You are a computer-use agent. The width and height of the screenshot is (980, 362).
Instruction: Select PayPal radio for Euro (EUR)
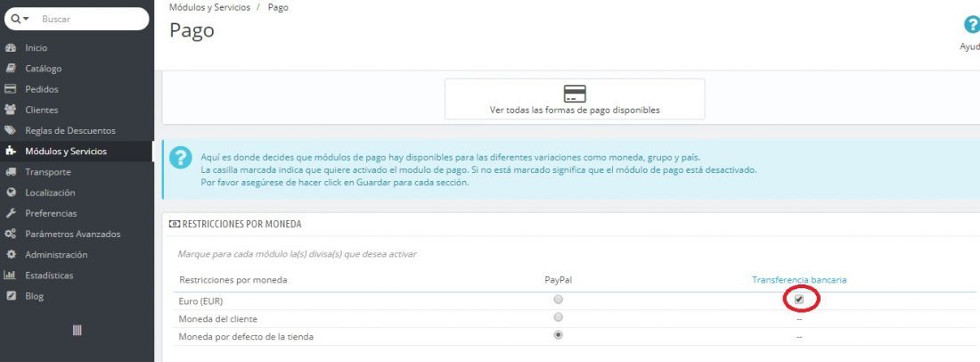coord(558,300)
